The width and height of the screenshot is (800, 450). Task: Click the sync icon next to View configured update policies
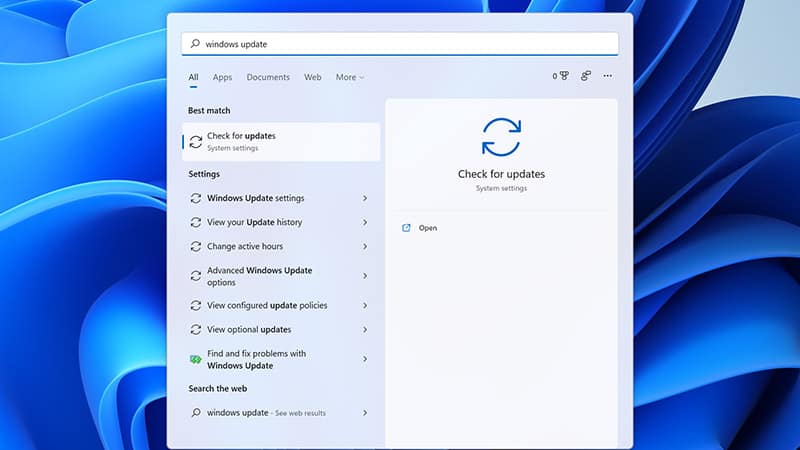coord(195,306)
